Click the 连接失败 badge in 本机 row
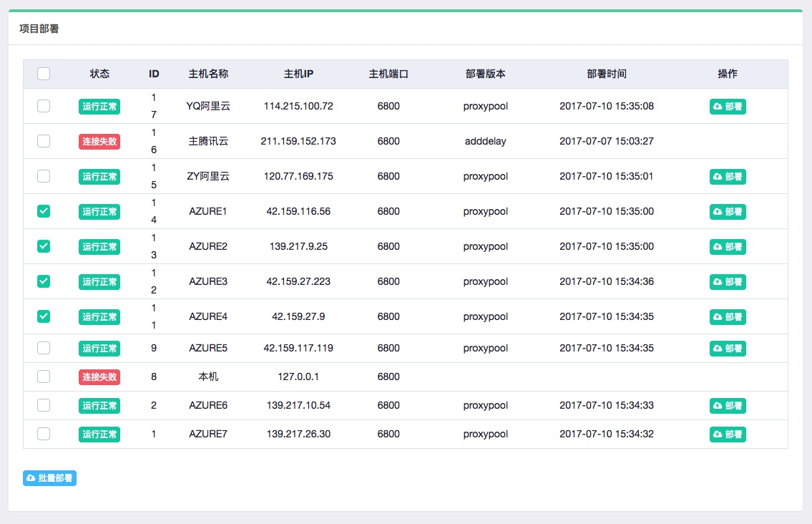 99,377
